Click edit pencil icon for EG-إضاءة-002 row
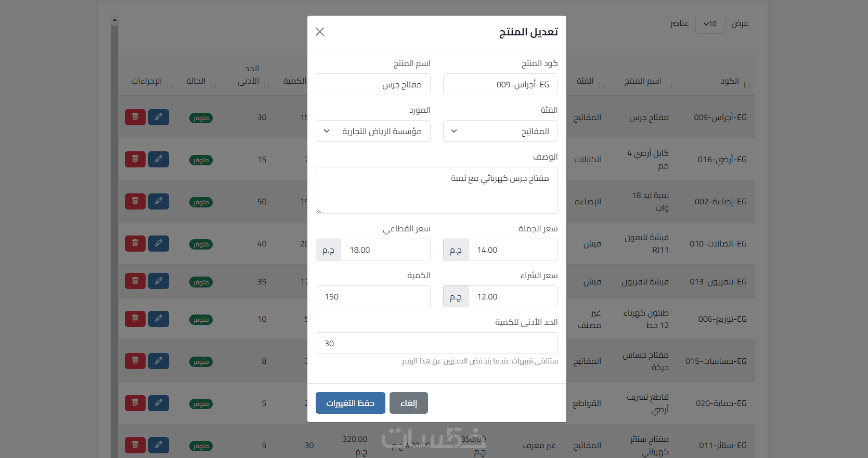Viewport: 868px width, 458px height. click(x=159, y=201)
